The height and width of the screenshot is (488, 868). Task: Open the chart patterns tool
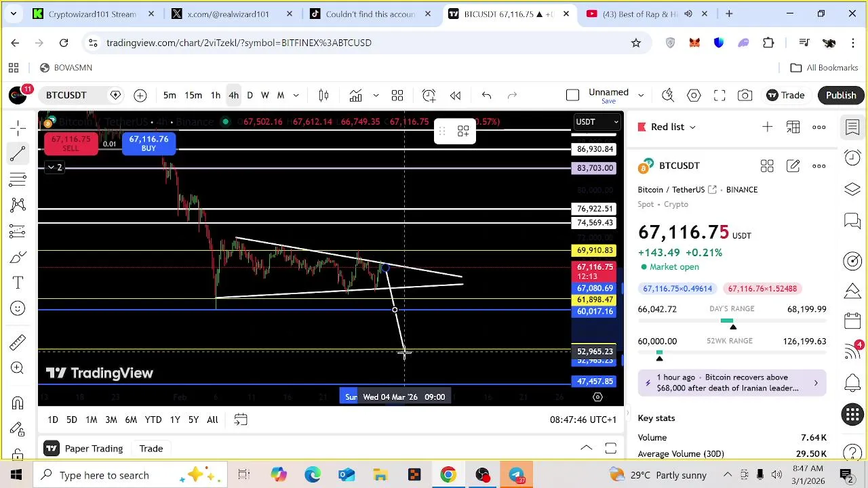[18, 205]
